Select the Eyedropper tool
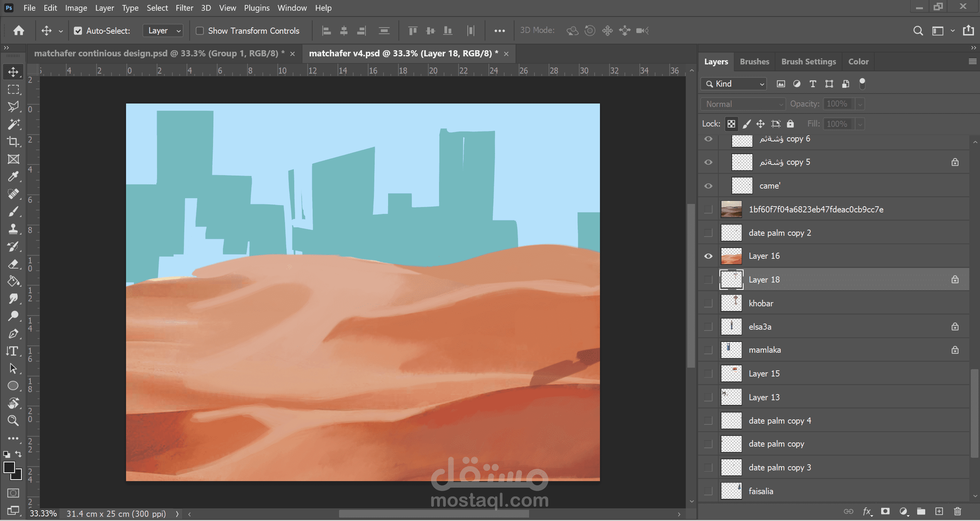This screenshot has width=980, height=521. pos(13,176)
